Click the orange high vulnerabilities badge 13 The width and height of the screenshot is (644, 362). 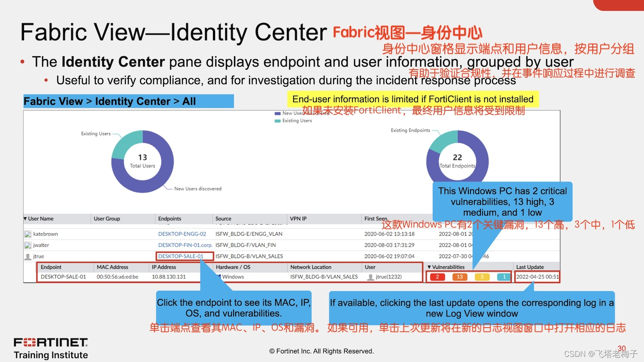point(460,277)
